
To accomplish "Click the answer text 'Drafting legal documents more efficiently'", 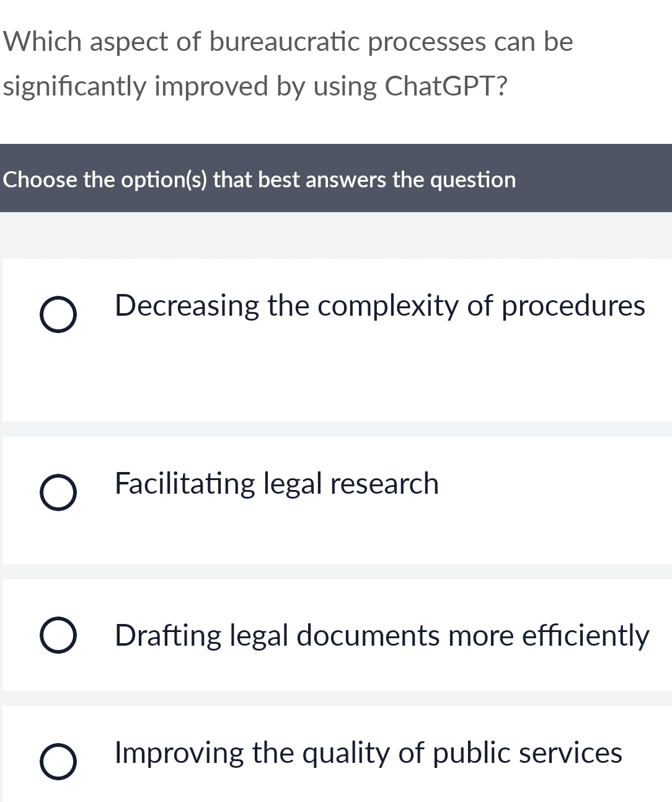I will pyautogui.click(x=381, y=635).
